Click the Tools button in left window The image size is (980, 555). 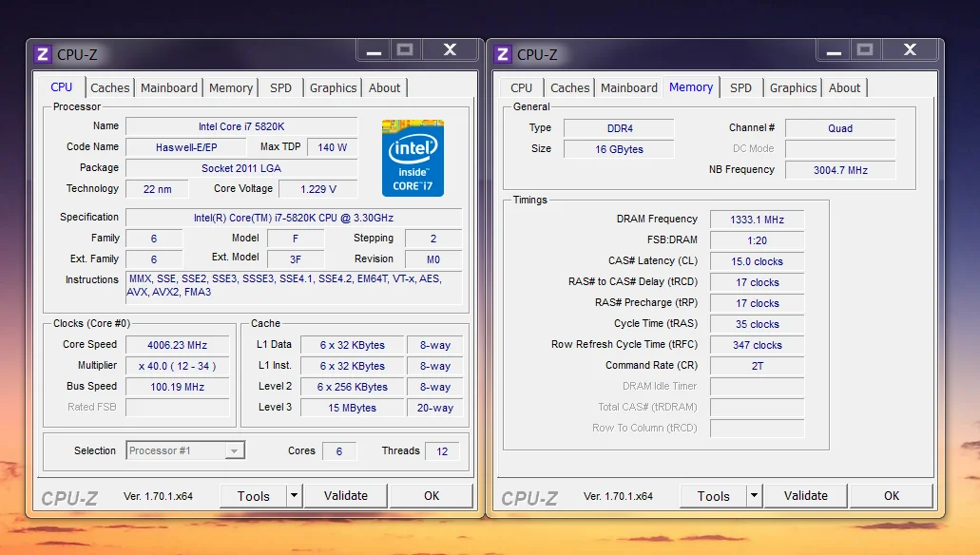pyautogui.click(x=253, y=496)
